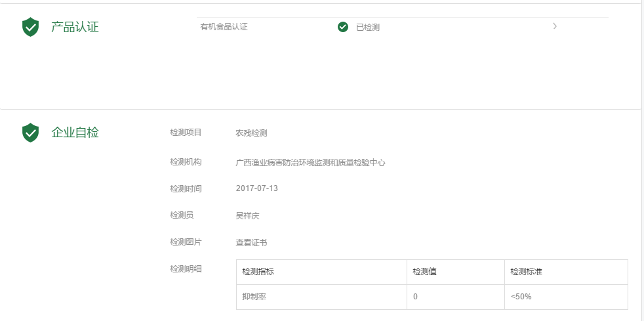Click the 检测指标 table column header
The width and height of the screenshot is (644, 321).
(x=258, y=272)
